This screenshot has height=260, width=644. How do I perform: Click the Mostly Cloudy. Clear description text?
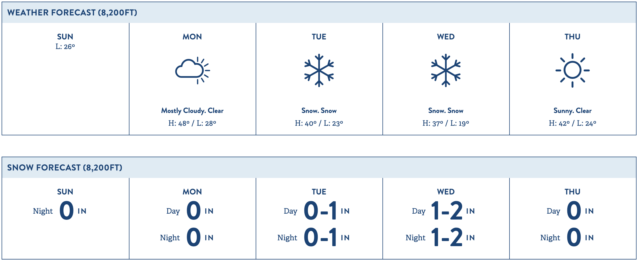coord(192,111)
